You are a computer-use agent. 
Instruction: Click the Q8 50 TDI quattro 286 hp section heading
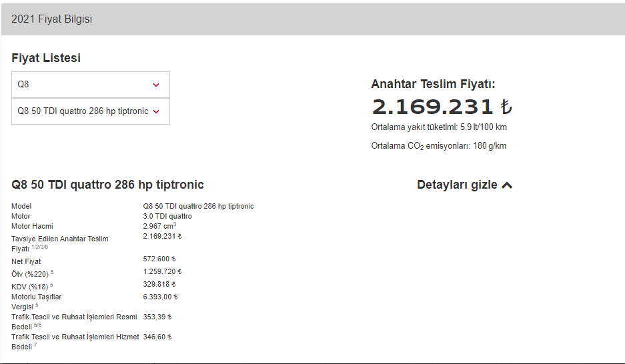point(107,185)
